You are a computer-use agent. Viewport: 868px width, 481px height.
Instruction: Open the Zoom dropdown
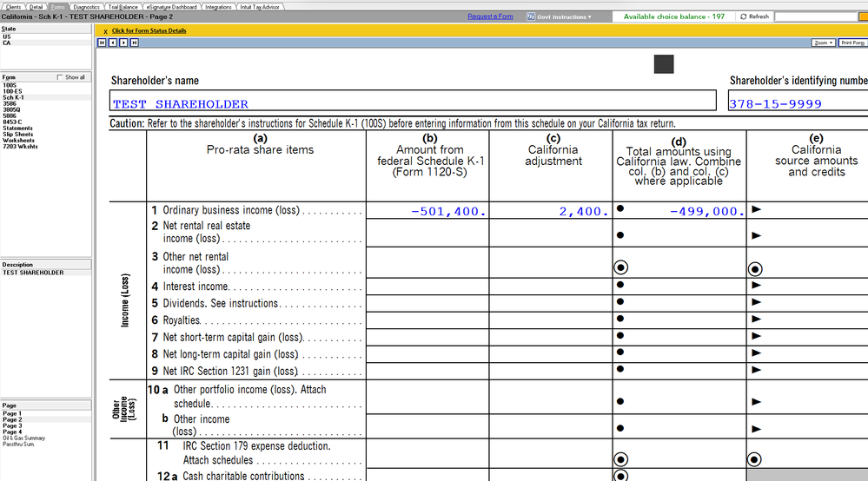click(823, 43)
